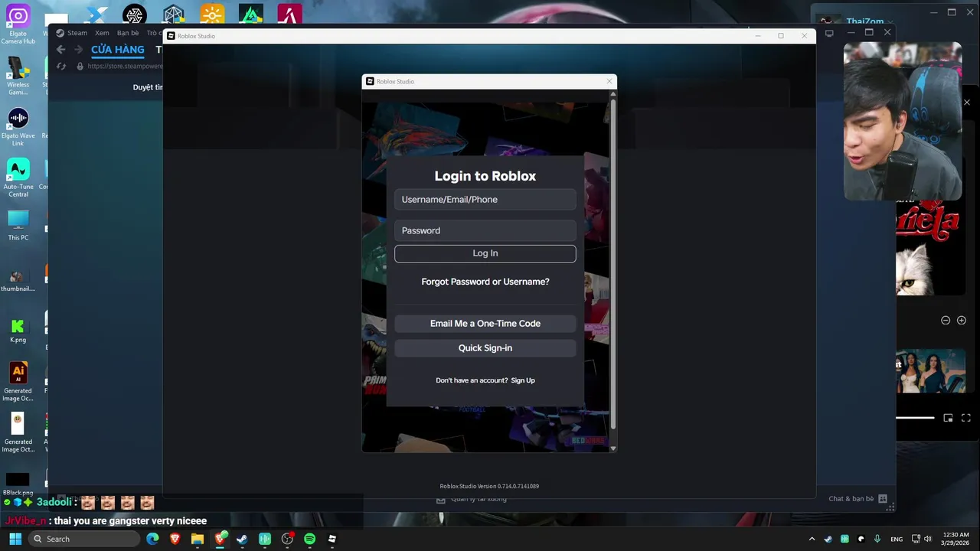Follow the Sign Up link
Viewport: 980px width, 551px height.
coord(523,380)
